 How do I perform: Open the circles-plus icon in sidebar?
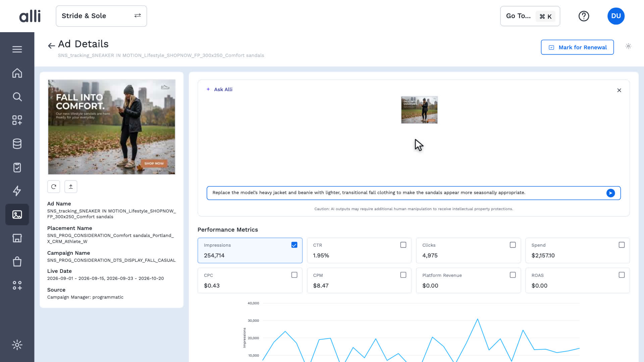[x=17, y=285]
